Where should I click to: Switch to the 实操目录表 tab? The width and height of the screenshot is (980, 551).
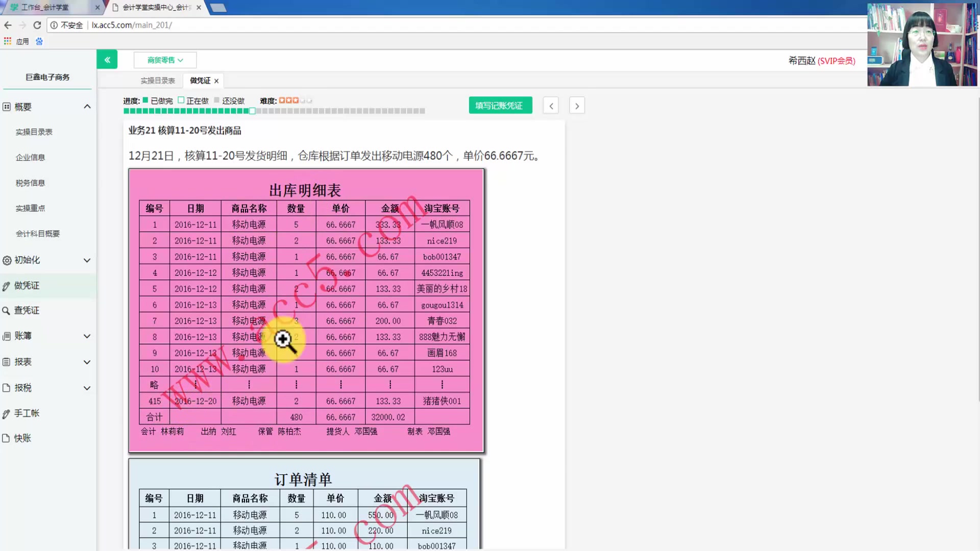pos(158,81)
